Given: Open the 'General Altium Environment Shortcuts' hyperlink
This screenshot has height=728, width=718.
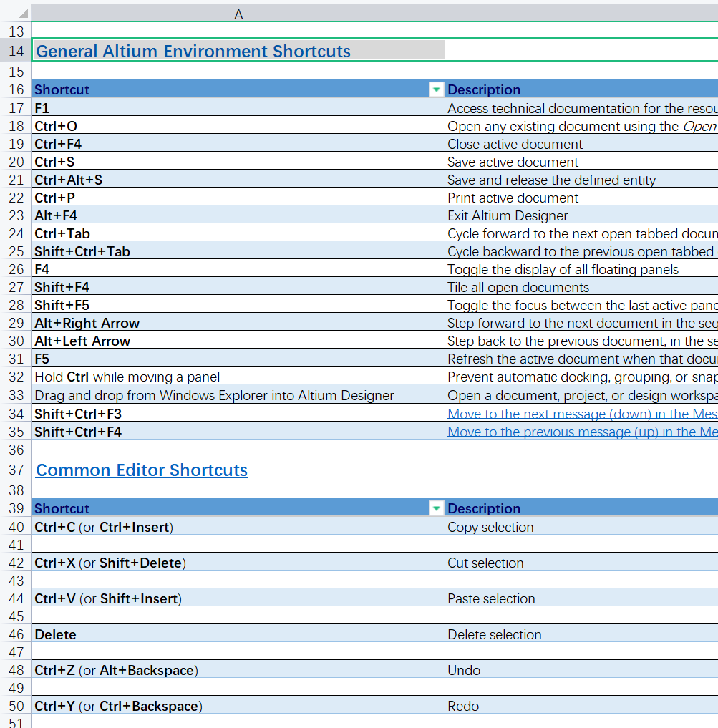Looking at the screenshot, I should [192, 51].
